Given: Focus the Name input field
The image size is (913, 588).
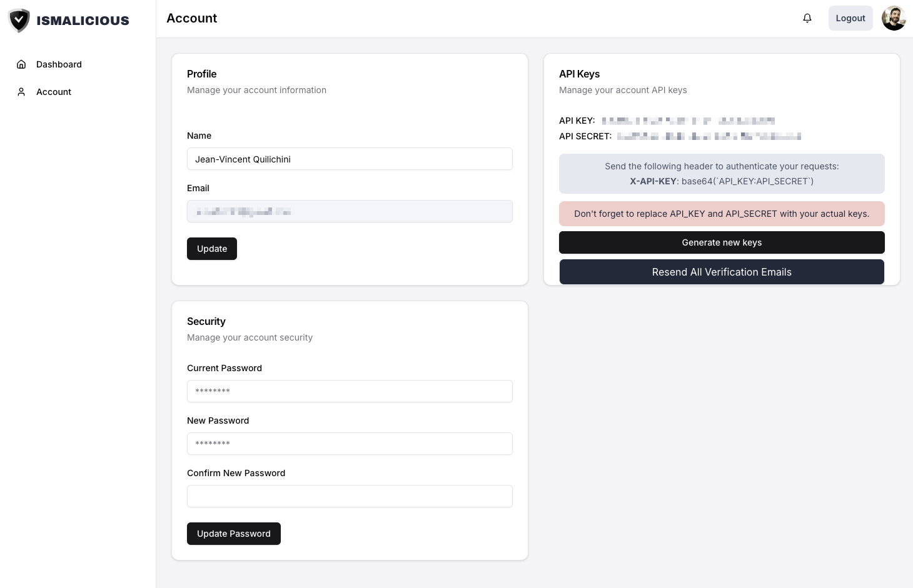Looking at the screenshot, I should pos(350,159).
